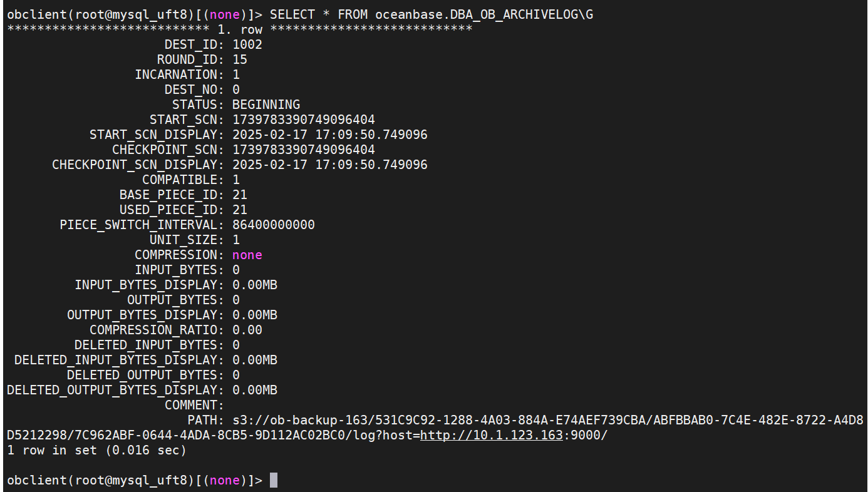Click the CHECKPOINT_SCN_DISPLAY timestamp
Viewport: 868px width, 492px height.
click(x=330, y=165)
